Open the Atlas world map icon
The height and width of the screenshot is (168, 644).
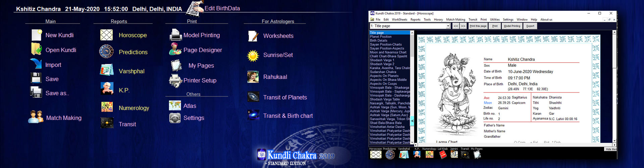coord(175,106)
